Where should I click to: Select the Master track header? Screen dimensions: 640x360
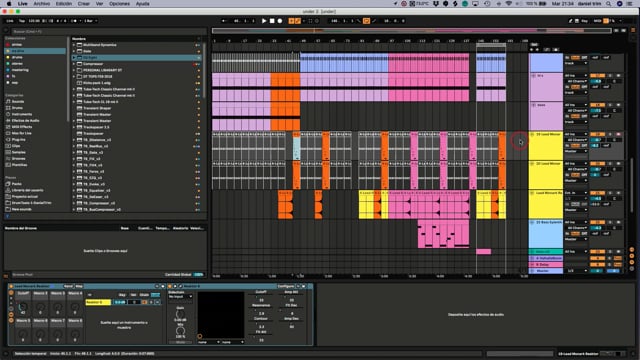546,271
